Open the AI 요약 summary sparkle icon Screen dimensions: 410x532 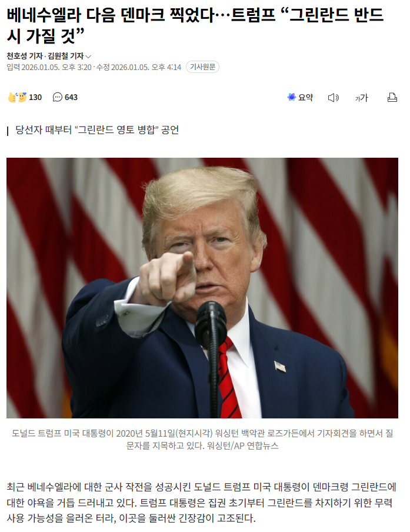[x=291, y=97]
